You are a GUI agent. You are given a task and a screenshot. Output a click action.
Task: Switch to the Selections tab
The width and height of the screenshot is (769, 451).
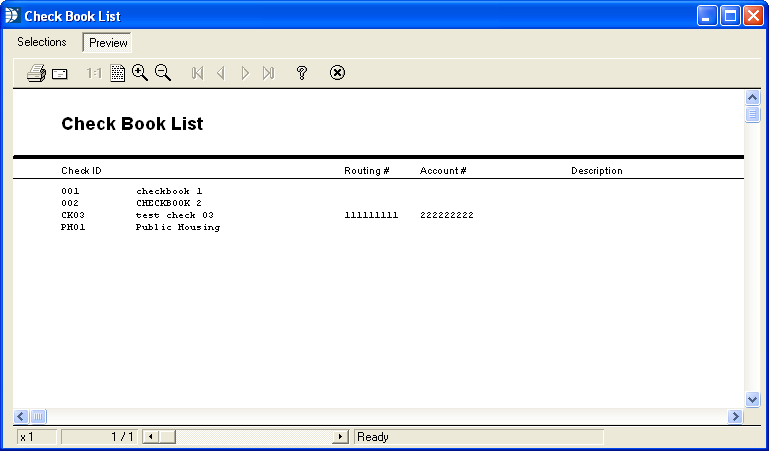[x=42, y=42]
